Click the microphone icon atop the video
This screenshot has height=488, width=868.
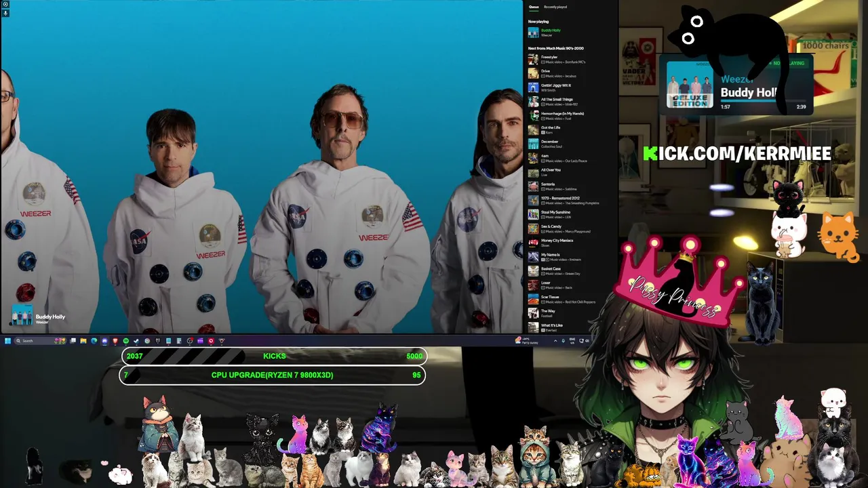[x=5, y=13]
